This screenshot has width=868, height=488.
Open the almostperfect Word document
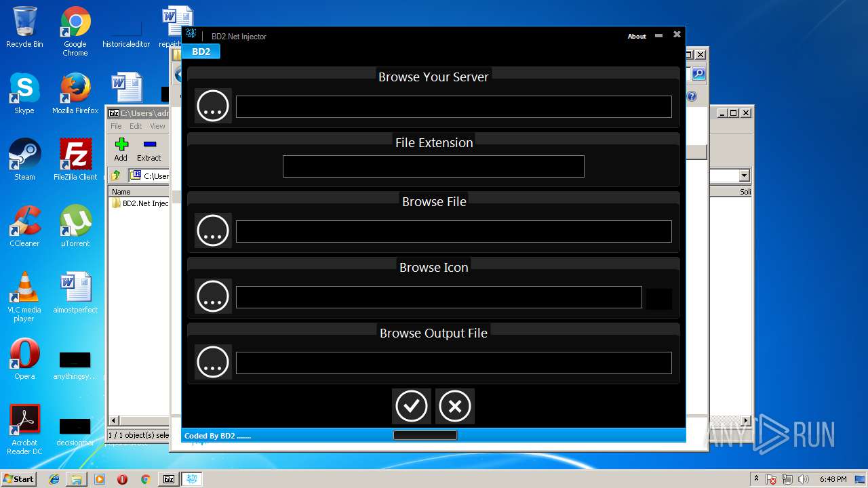(x=75, y=293)
